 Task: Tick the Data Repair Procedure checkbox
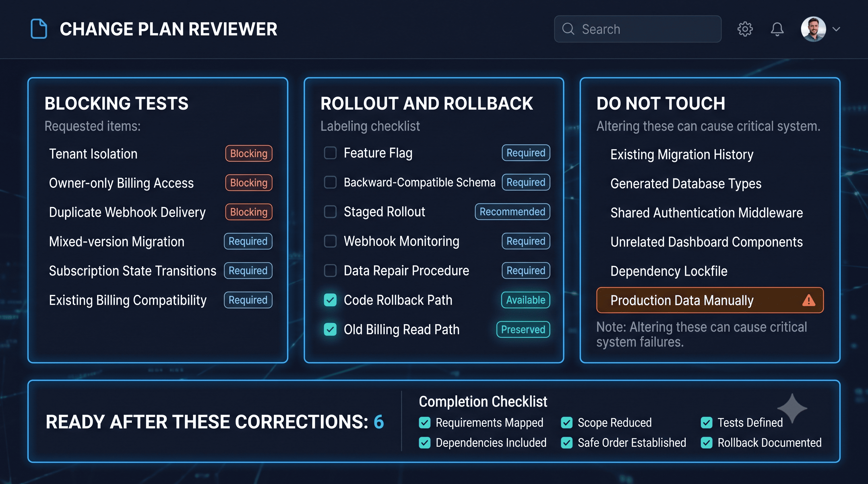330,270
